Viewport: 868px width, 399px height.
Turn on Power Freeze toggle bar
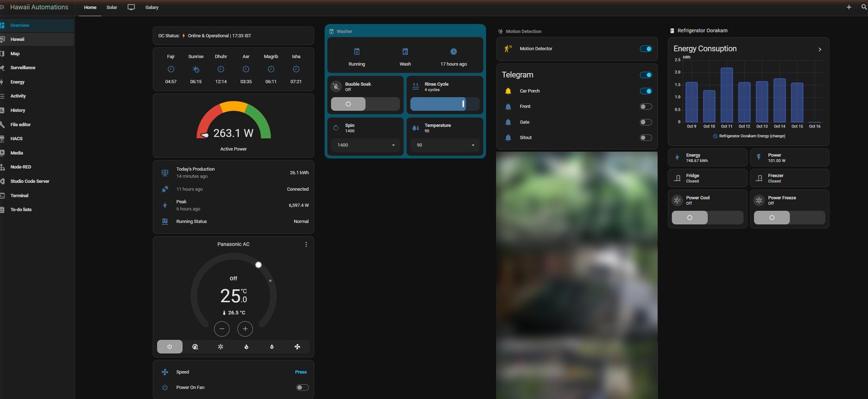point(789,218)
